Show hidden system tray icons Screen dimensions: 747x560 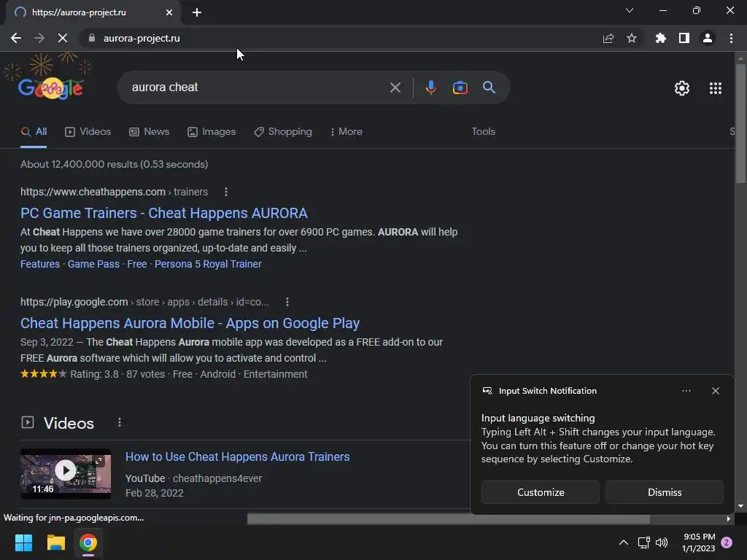[623, 542]
